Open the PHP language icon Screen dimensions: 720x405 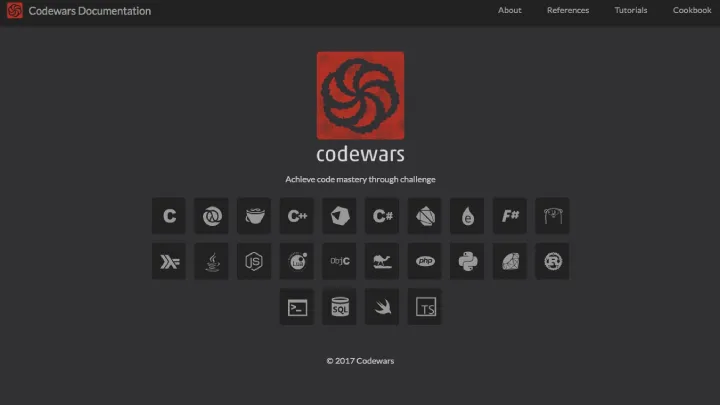tap(425, 261)
